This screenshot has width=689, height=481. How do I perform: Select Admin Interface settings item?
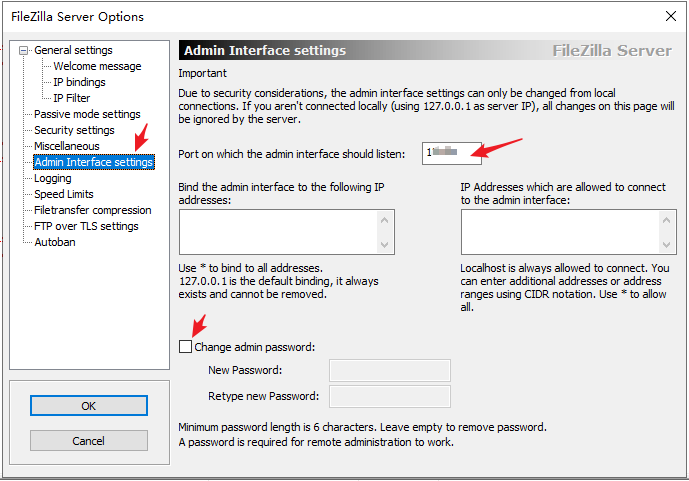click(93, 162)
